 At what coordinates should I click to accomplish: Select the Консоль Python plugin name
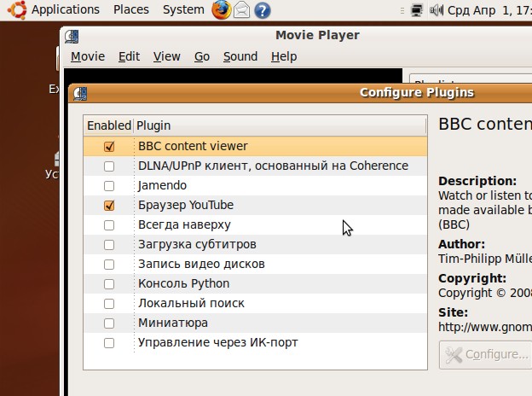pos(183,283)
